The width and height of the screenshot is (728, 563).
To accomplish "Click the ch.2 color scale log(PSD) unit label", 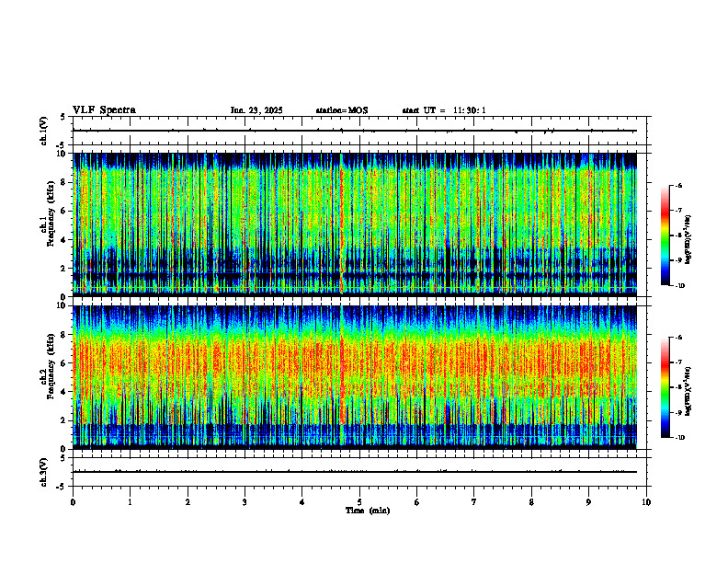I will [x=688, y=391].
